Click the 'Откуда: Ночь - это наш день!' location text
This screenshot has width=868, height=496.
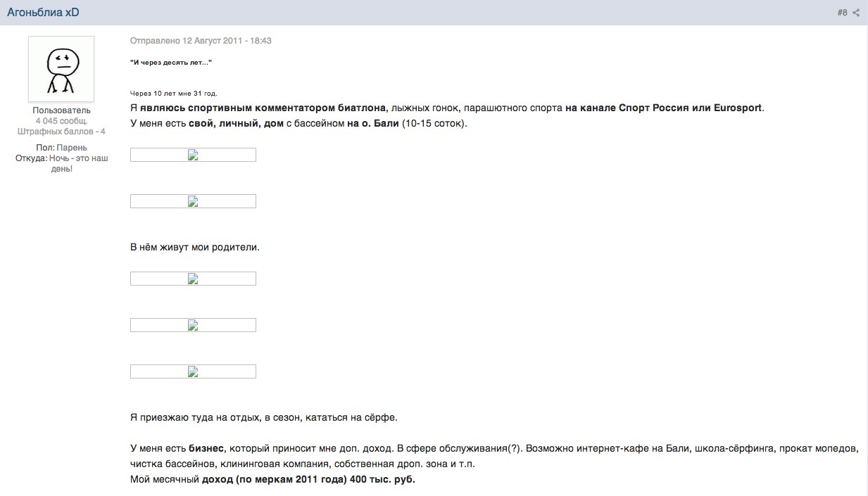click(61, 163)
